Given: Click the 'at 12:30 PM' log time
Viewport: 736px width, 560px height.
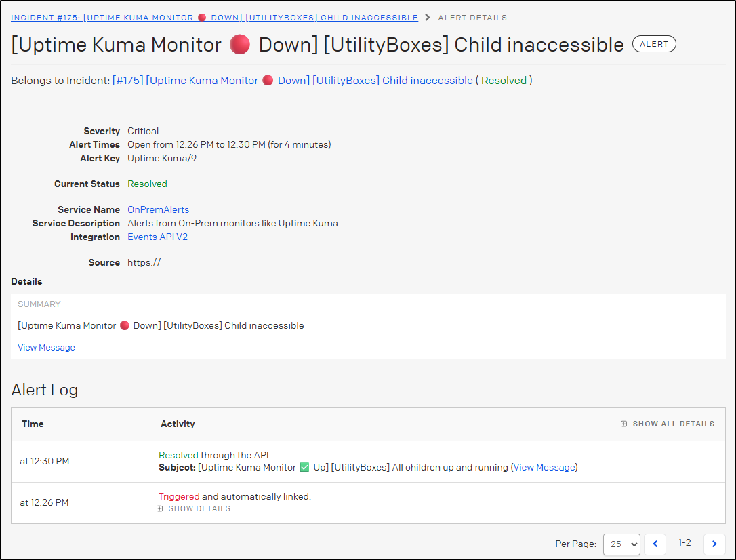Looking at the screenshot, I should [45, 462].
